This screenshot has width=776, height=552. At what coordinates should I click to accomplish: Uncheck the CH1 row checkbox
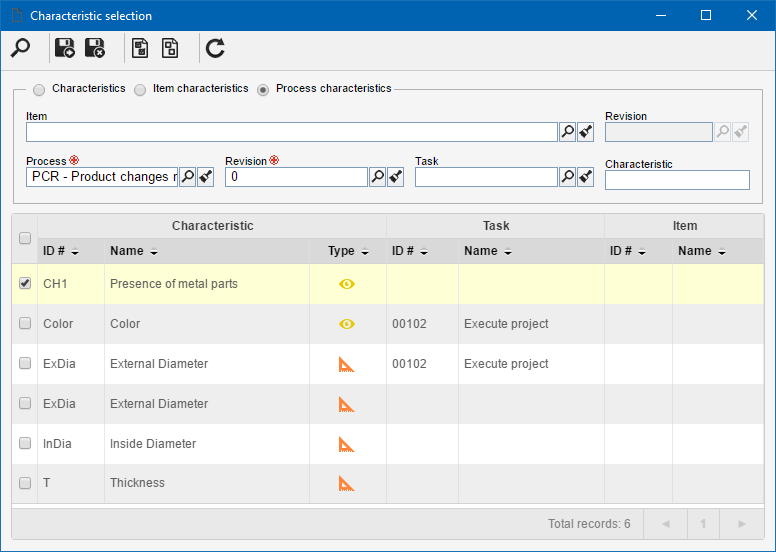pyautogui.click(x=25, y=283)
